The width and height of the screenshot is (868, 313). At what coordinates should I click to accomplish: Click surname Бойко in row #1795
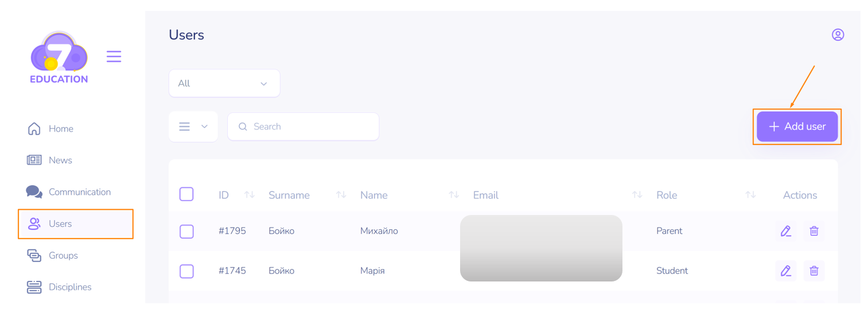click(282, 231)
